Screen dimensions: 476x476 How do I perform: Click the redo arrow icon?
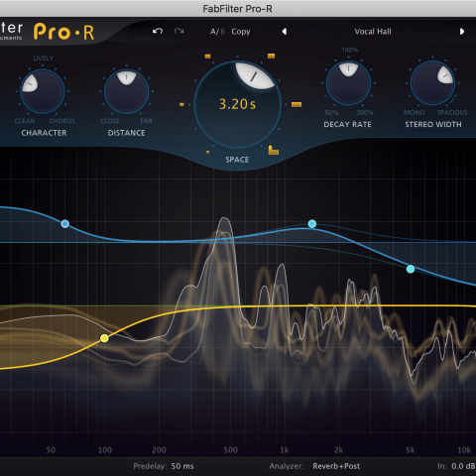coord(178,31)
